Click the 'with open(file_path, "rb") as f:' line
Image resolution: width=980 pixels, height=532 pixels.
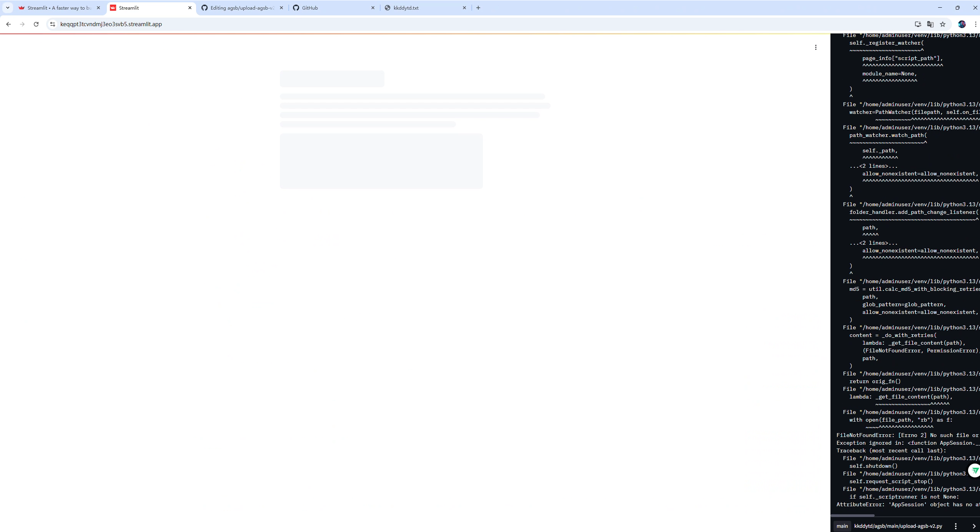pyautogui.click(x=901, y=420)
